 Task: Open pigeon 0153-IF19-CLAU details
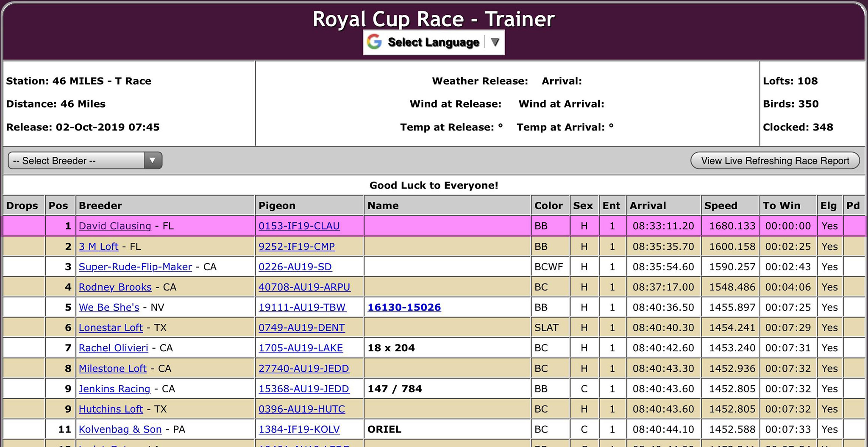(299, 226)
